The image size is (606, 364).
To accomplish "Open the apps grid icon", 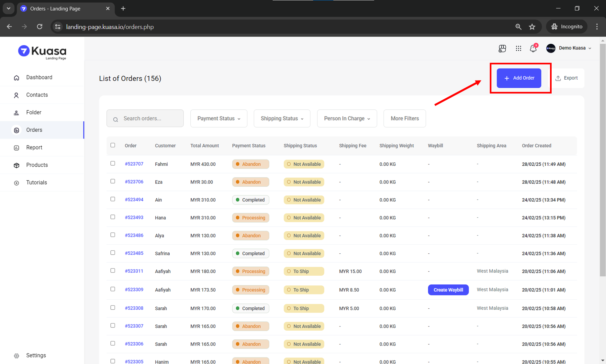I will pyautogui.click(x=518, y=49).
